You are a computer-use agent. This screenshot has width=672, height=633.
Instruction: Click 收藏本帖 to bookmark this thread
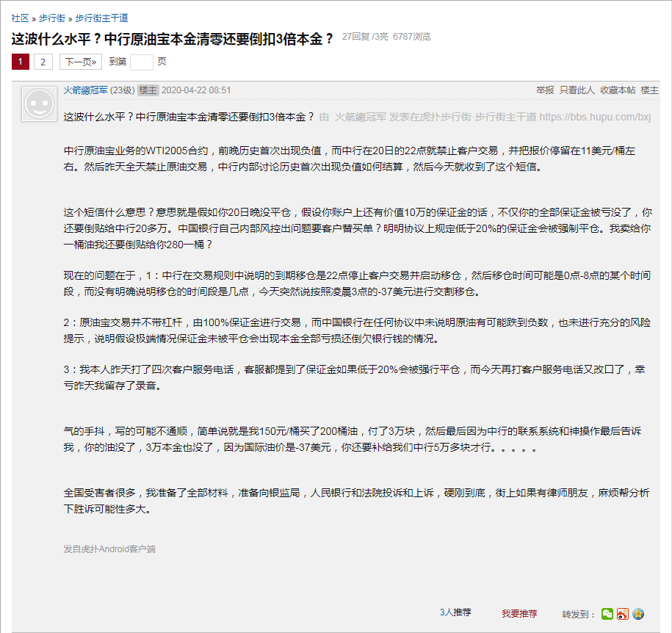tap(618, 90)
